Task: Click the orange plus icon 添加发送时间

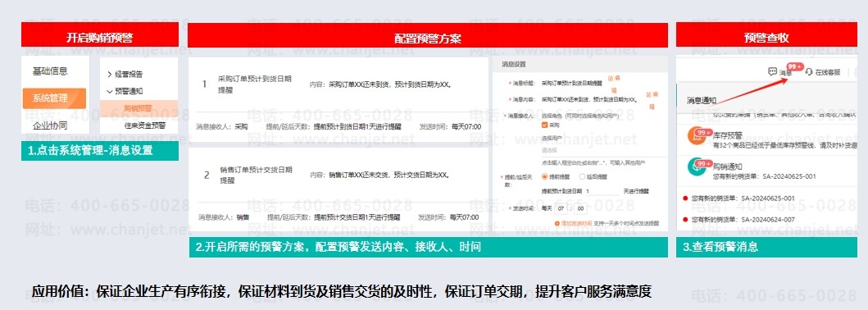Action: 557,223
